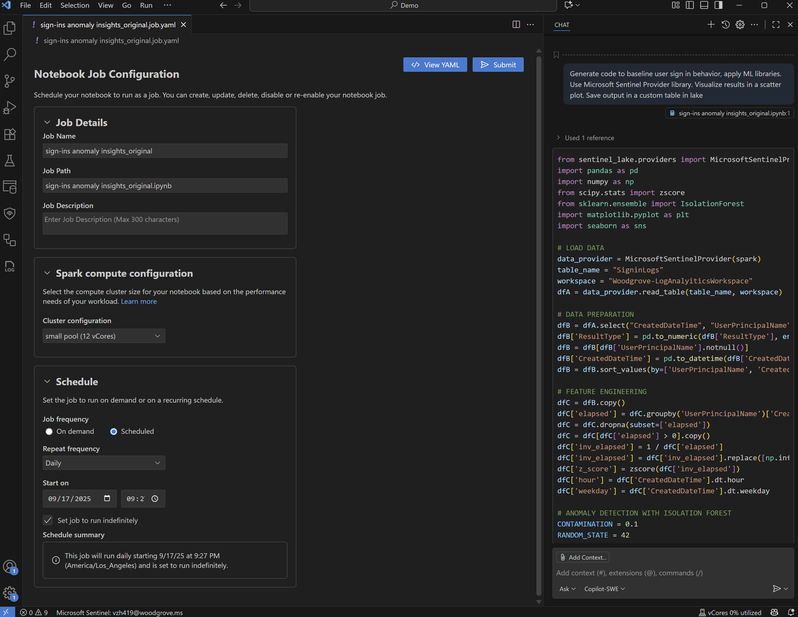Open the send options chevron
The height and width of the screenshot is (617, 798).
[x=786, y=588]
